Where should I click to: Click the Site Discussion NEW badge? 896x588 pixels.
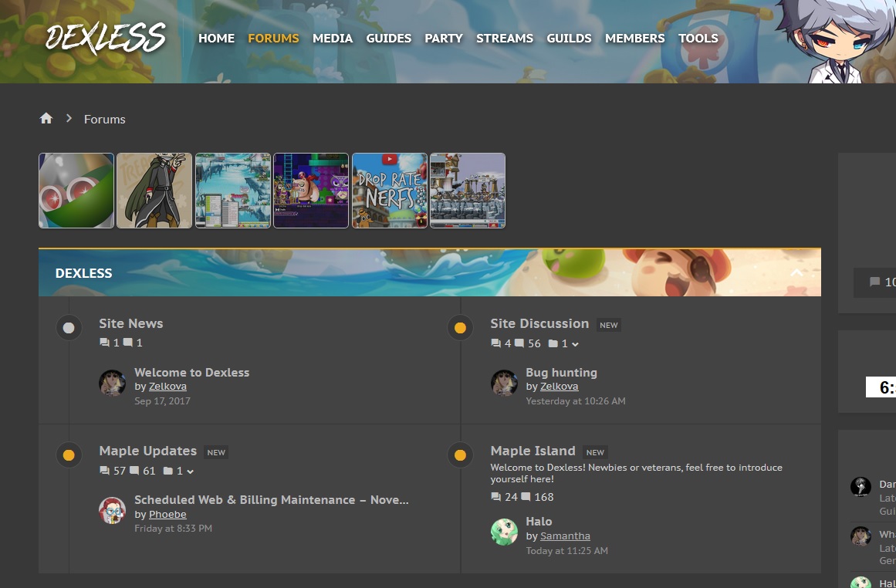[x=609, y=325]
